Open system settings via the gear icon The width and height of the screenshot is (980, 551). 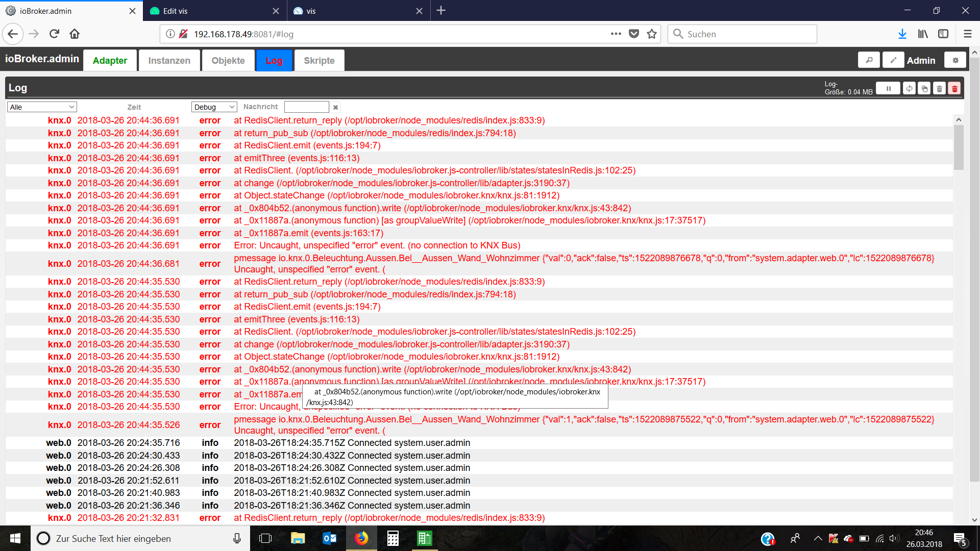pos(955,60)
